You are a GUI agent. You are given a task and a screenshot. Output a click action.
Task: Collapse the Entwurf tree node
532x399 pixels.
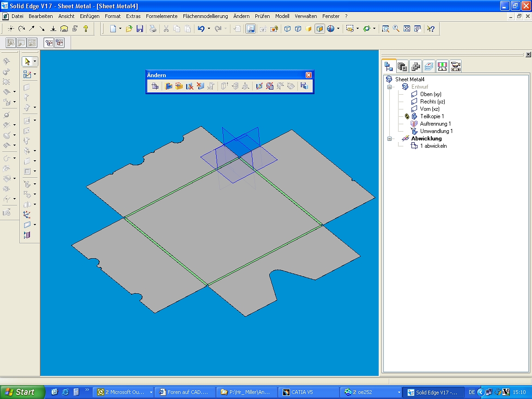point(389,87)
